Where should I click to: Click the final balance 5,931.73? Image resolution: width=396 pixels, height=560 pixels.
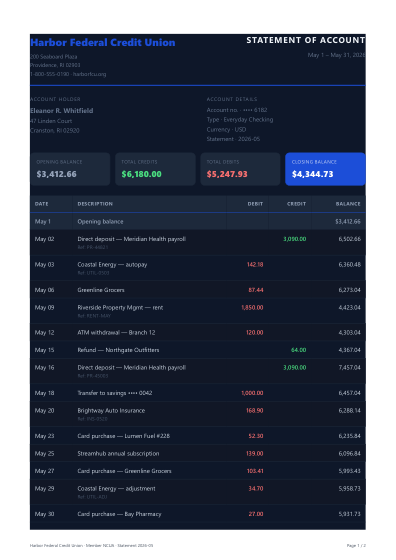click(x=350, y=514)
